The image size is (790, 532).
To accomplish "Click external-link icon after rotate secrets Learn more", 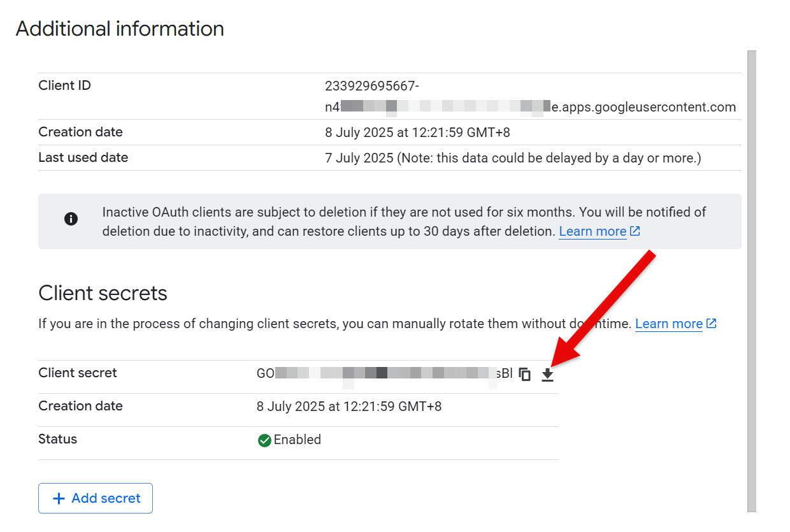I will 712,324.
